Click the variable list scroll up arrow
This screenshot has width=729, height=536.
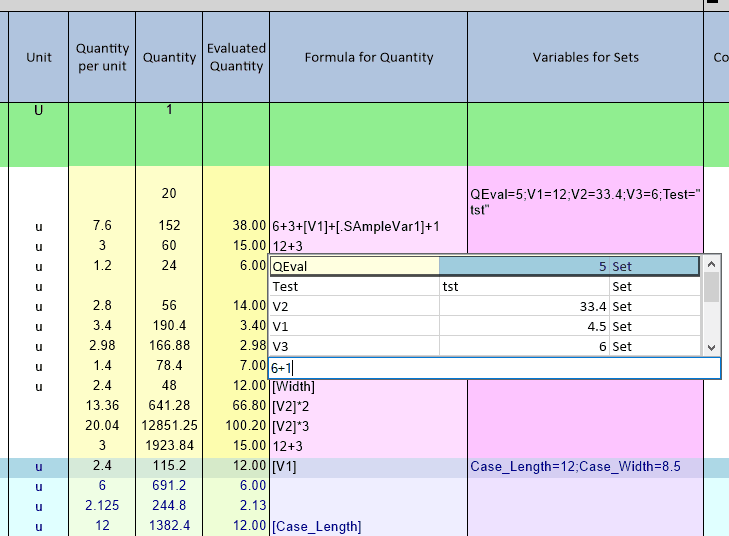point(711,265)
